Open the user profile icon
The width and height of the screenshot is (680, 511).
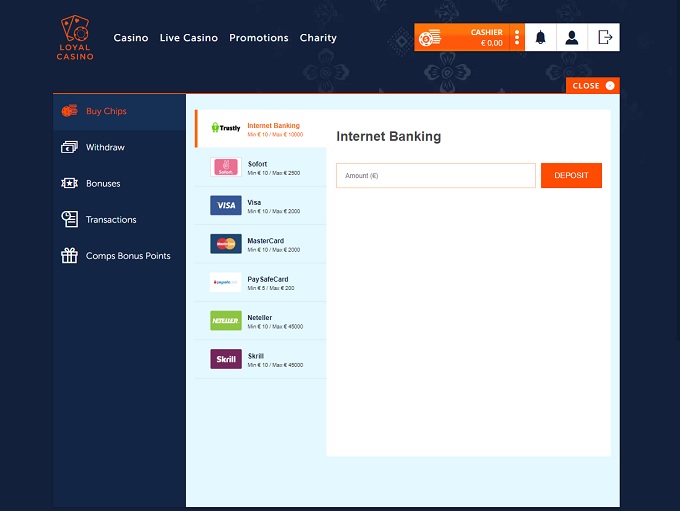click(572, 38)
